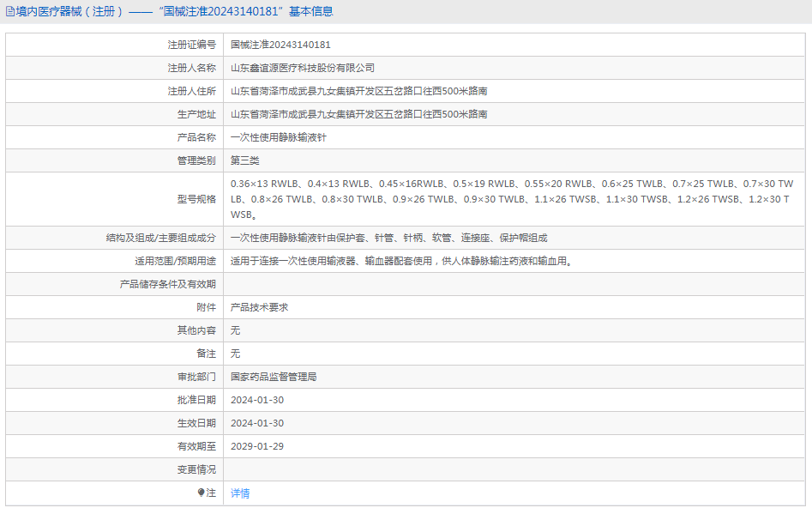Click the document icon beside the page title

(9, 11)
